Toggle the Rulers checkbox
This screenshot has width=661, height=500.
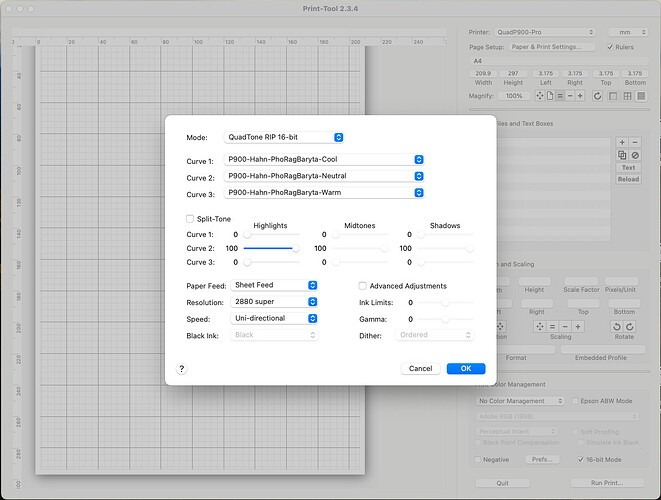(x=611, y=46)
